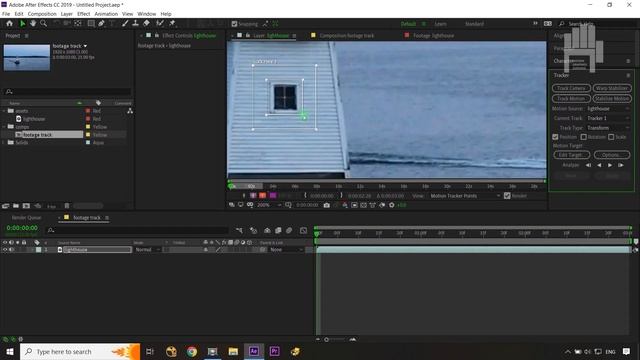Open the Track Type dropdown
The image size is (640, 360).
point(608,128)
